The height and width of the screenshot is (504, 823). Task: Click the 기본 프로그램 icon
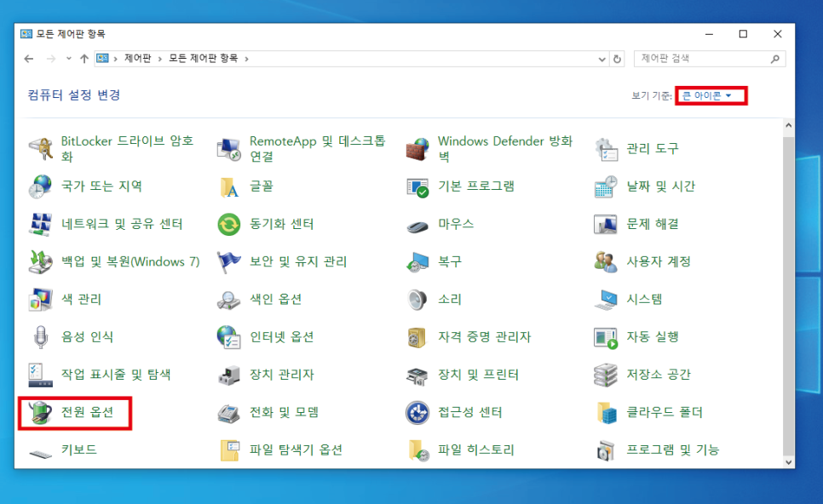coord(417,186)
